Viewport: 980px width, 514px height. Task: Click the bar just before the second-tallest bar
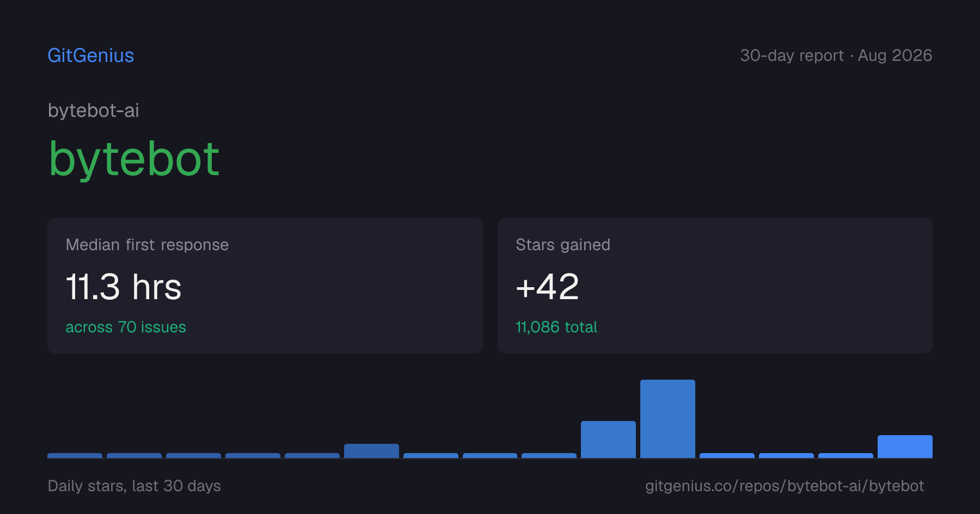click(x=549, y=456)
